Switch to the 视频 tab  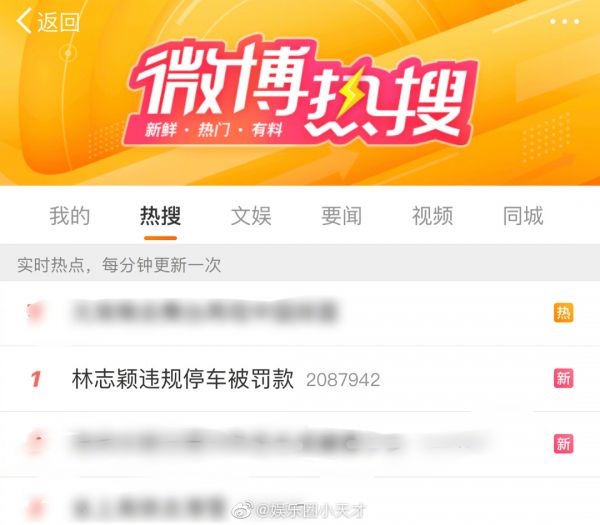432,215
